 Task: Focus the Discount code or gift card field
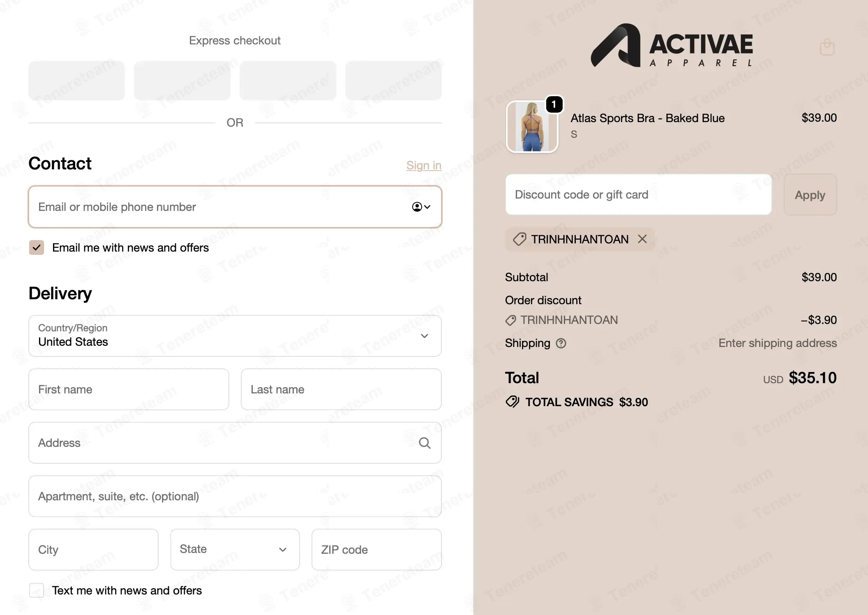638,194
